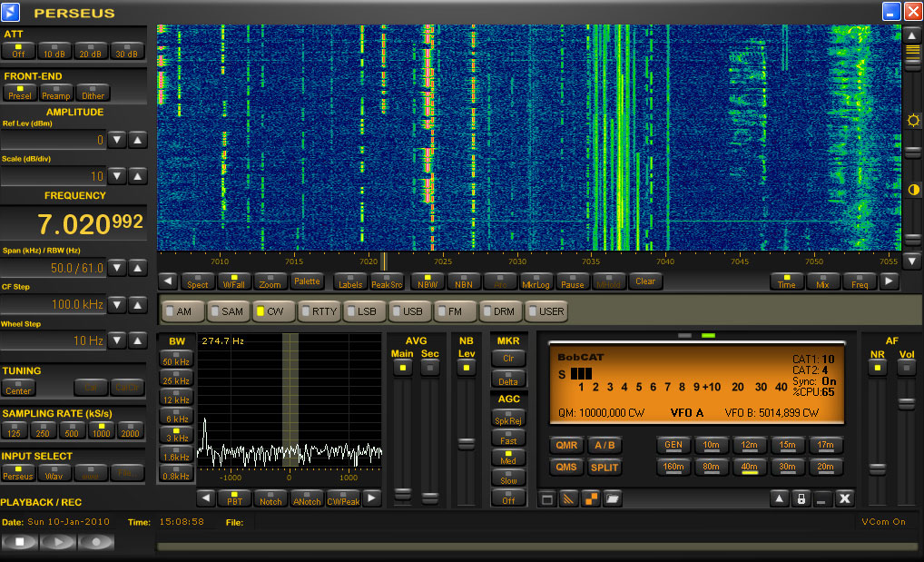
Task: Select RTTY demodulation mode
Action: click(x=319, y=311)
